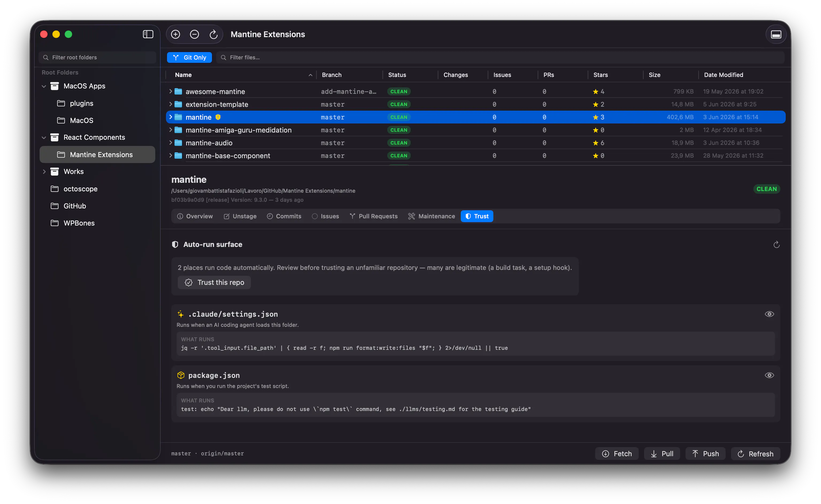Expand the mantine-audio repository row
Screen dimensions: 821x504
(x=170, y=143)
